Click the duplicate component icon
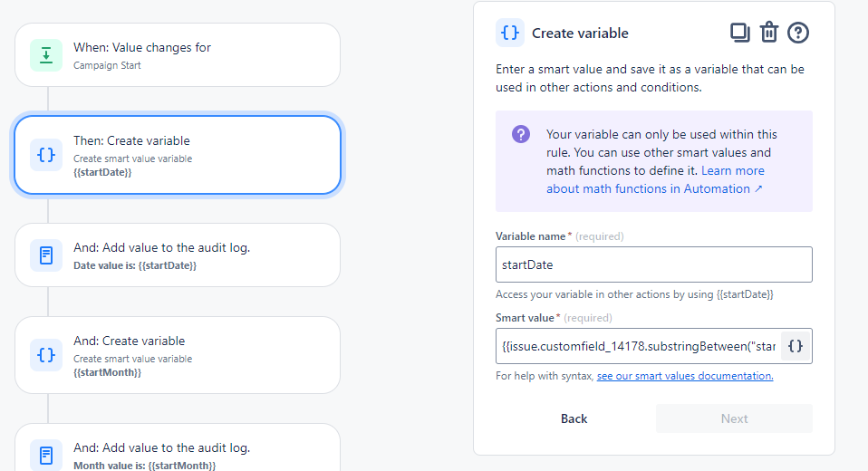This screenshot has height=471, width=868. pos(740,33)
